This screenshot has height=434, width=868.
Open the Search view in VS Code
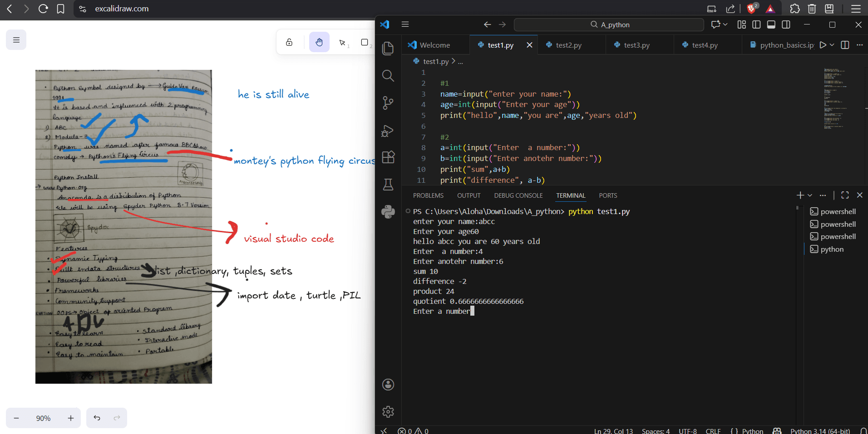388,75
